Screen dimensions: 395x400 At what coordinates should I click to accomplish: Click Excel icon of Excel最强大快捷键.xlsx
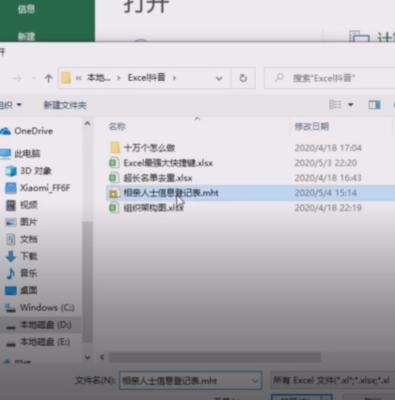(114, 163)
